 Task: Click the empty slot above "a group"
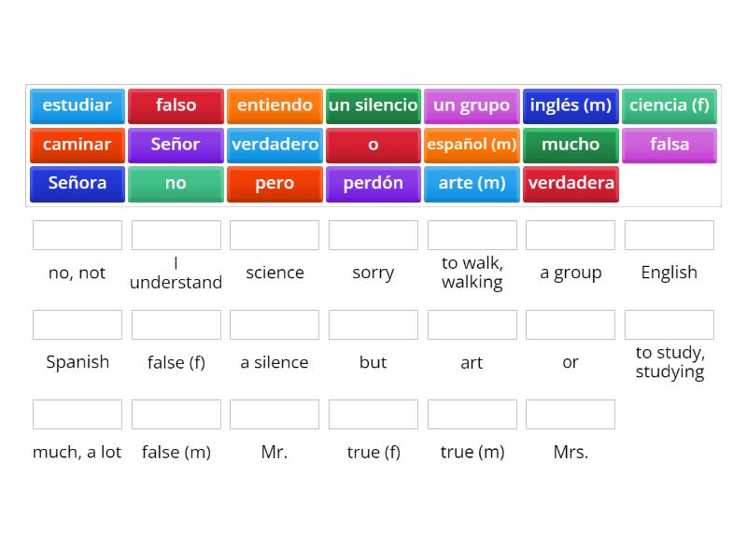[571, 235]
